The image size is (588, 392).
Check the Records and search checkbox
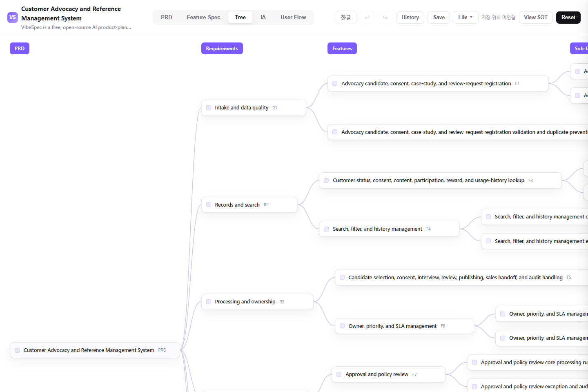point(209,205)
